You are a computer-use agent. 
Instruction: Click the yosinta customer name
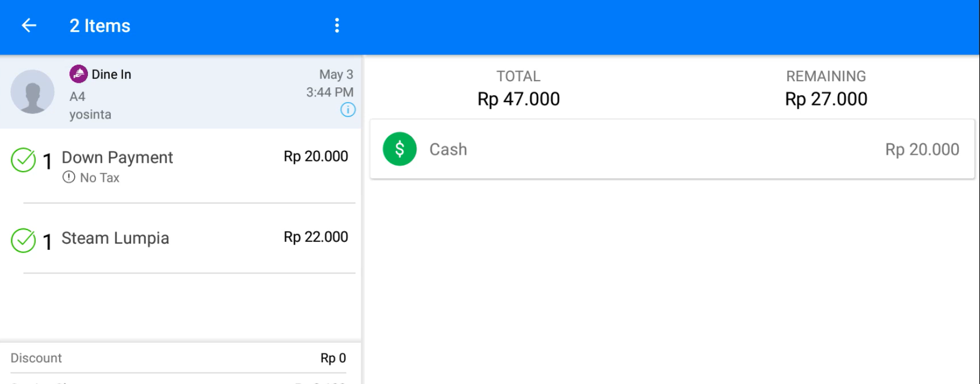[90, 115]
